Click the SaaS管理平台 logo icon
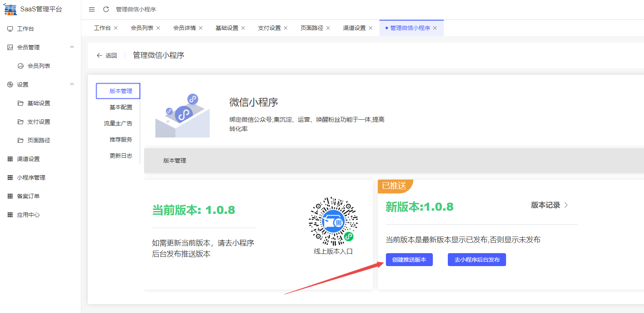644x313 pixels. 10,9
